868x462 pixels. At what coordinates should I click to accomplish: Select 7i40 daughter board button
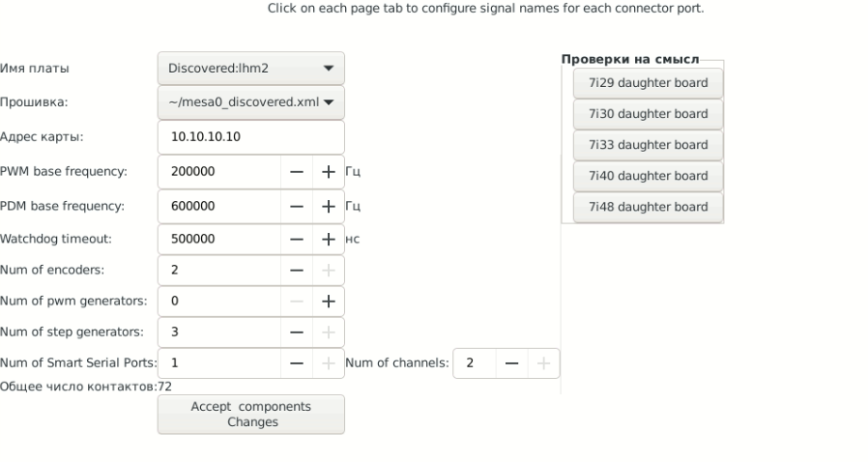(649, 176)
